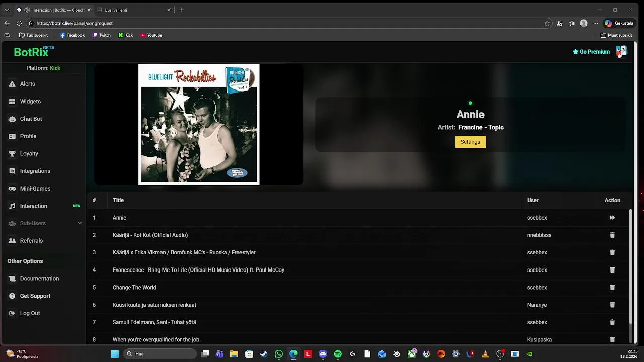Open WhatsApp from the taskbar
This screenshot has height=362, width=644.
point(279,354)
